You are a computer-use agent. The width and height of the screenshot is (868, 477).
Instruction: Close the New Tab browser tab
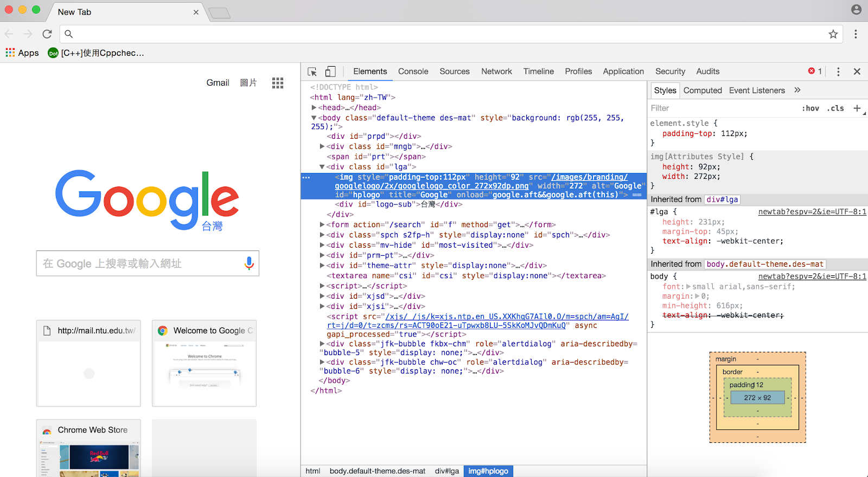[196, 12]
